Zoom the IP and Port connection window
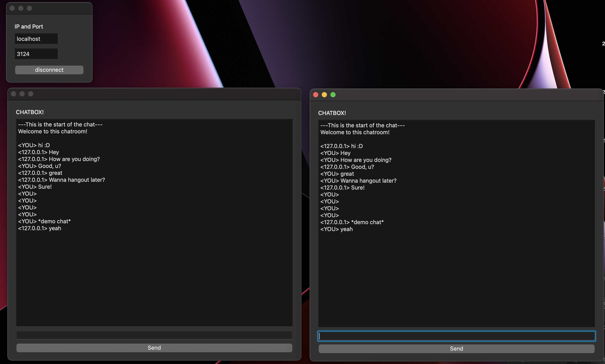 coord(29,8)
